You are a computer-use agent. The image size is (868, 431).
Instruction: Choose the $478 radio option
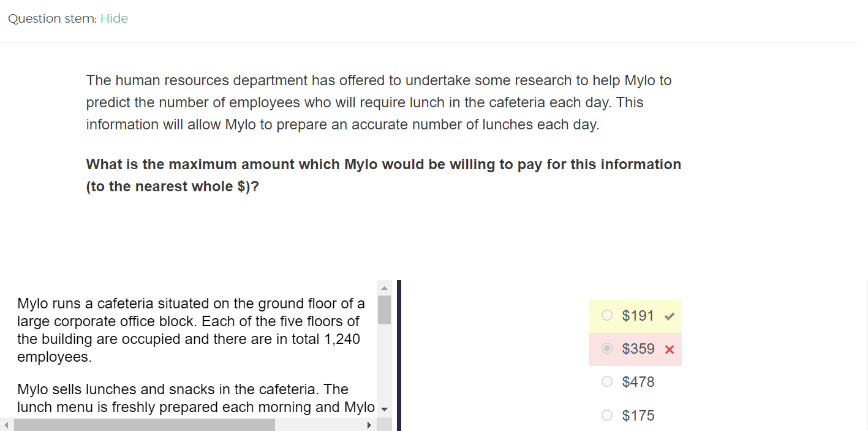[607, 382]
